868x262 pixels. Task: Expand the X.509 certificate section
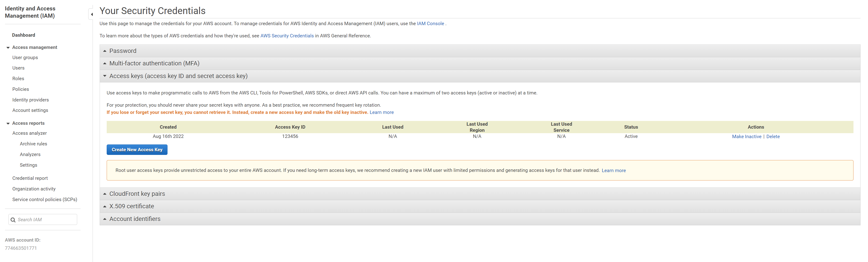[x=131, y=206]
